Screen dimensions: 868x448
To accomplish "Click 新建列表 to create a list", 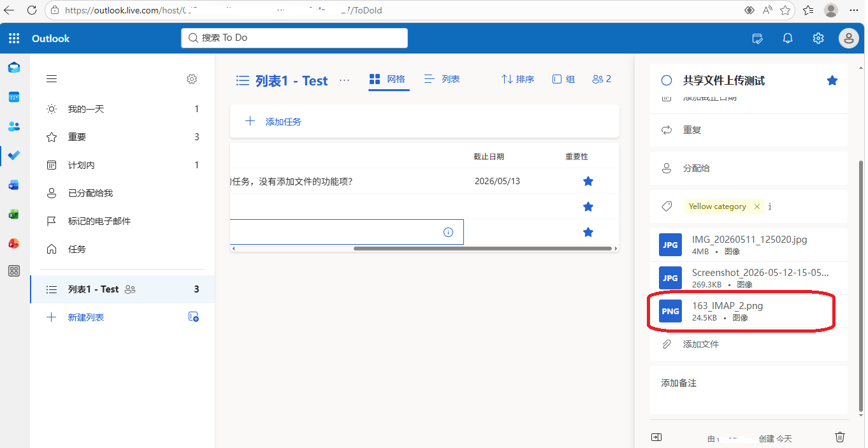I will coord(86,317).
